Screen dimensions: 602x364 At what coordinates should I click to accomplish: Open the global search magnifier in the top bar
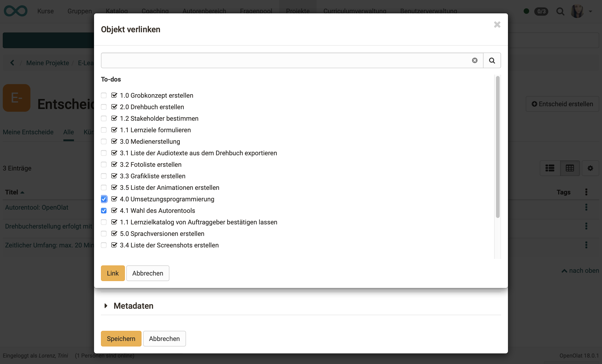561,11
